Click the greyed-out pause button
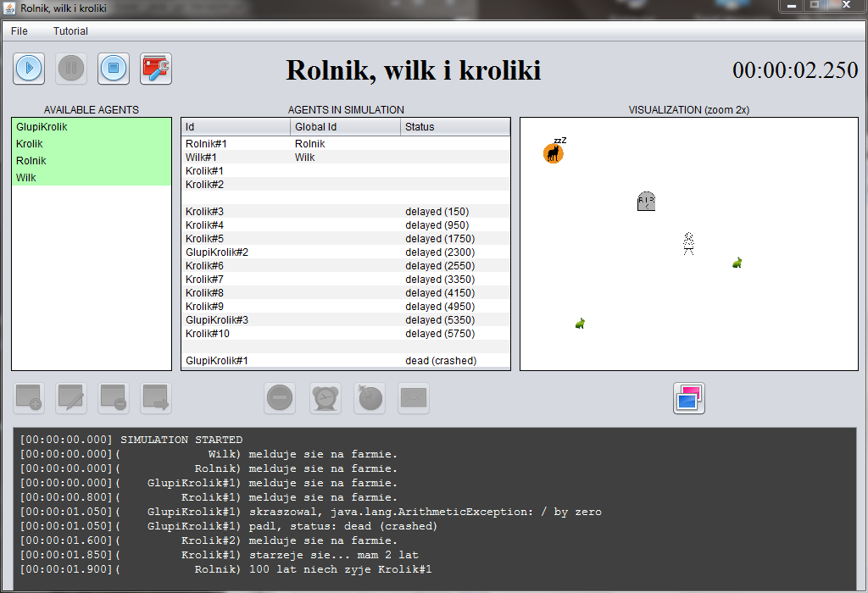This screenshot has width=868, height=593. (x=71, y=69)
